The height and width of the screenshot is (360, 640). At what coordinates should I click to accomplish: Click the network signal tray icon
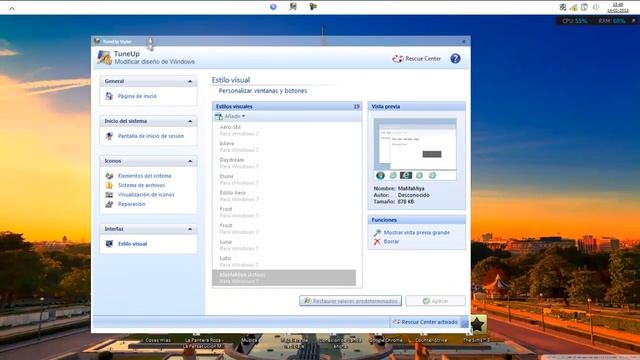click(573, 7)
